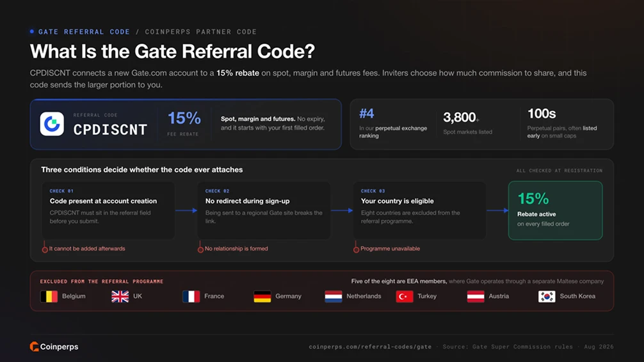Click the 'Netherlands' country name

tap(364, 296)
